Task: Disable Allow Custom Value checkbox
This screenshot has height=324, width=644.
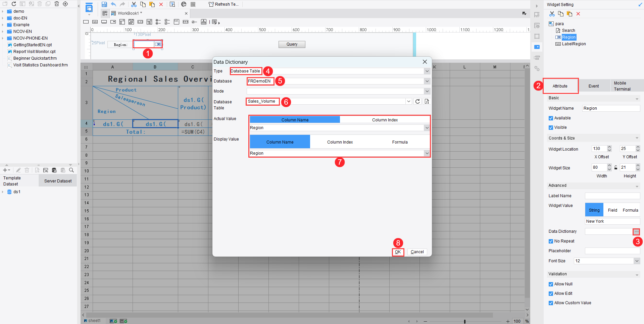Action: [x=551, y=303]
